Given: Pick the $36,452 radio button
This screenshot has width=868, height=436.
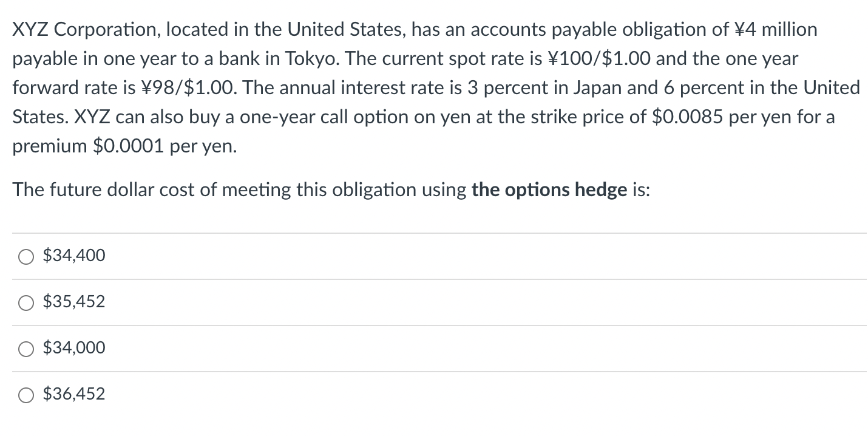Looking at the screenshot, I should pos(25,395).
